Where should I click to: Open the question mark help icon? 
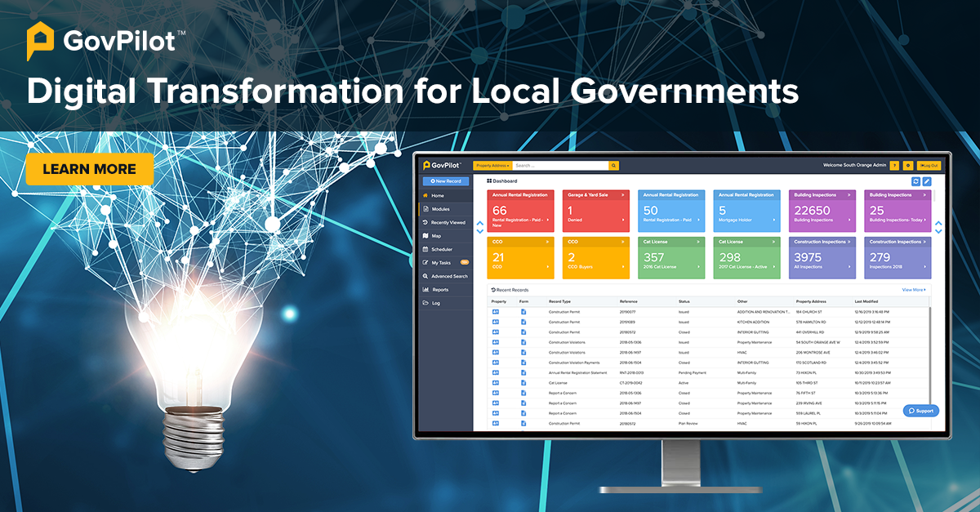pyautogui.click(x=894, y=166)
